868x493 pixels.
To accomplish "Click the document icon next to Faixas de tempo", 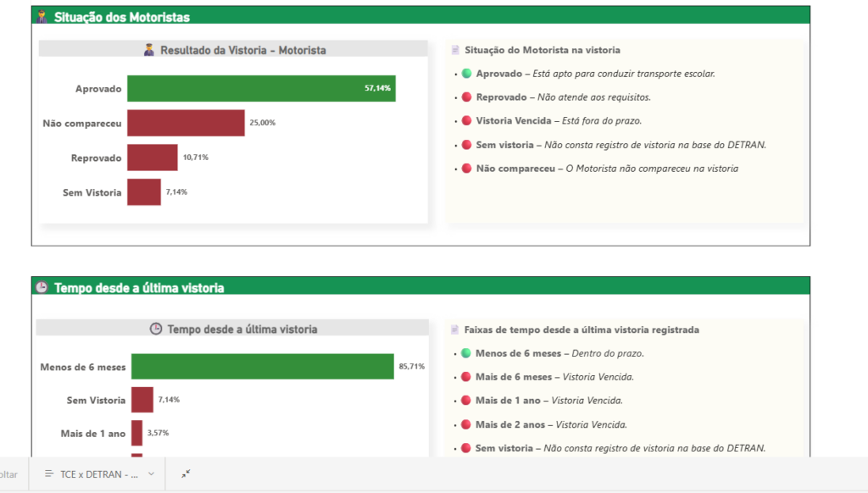I will (x=455, y=330).
